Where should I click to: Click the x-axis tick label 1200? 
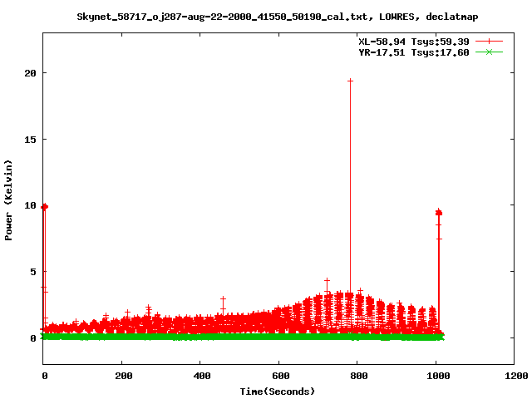pos(516,376)
